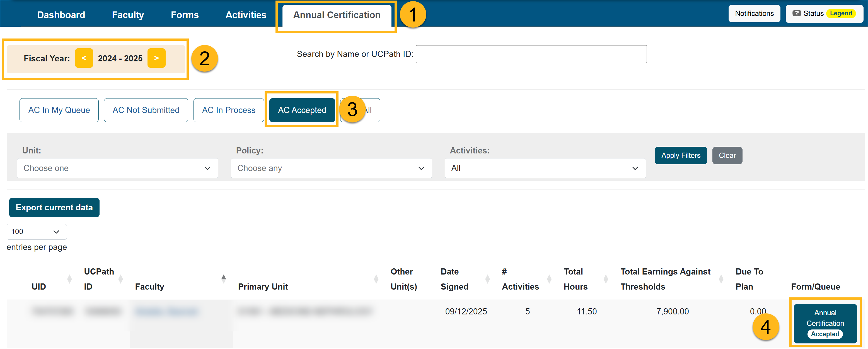868x349 pixels.
Task: Switch to the AC In Process filter
Action: coord(228,110)
